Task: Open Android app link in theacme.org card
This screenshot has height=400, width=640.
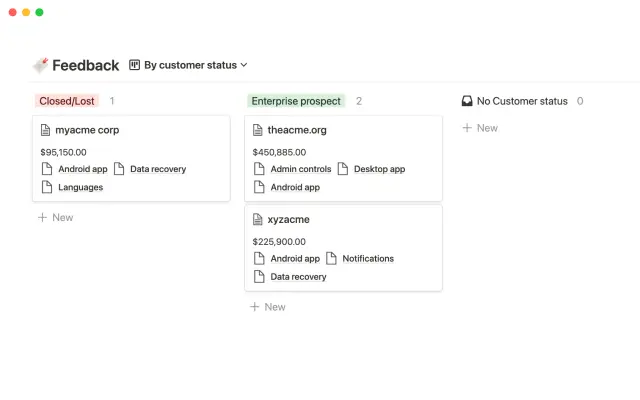Action: pos(295,187)
